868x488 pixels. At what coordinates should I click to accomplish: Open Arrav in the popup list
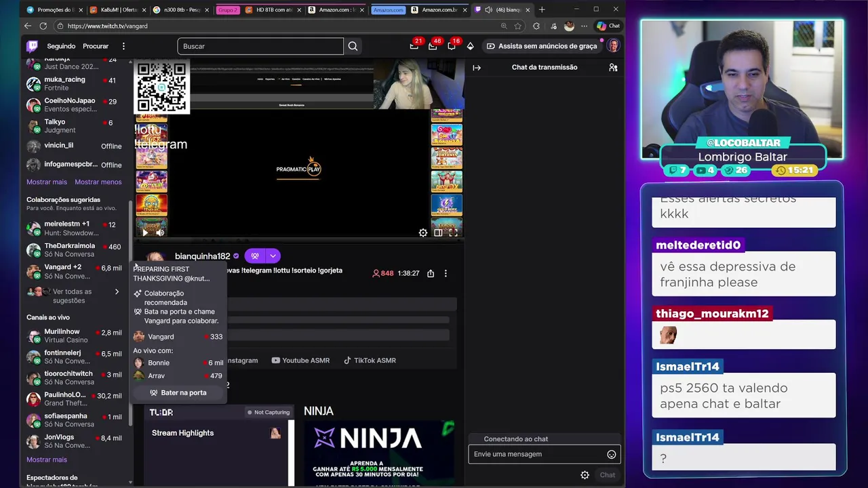point(178,375)
